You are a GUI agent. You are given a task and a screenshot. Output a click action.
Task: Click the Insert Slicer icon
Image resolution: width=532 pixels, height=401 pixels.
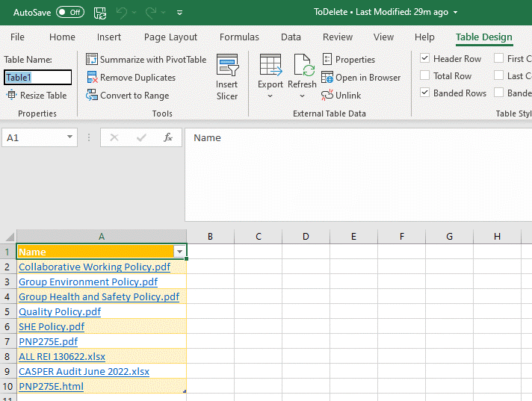point(227,67)
